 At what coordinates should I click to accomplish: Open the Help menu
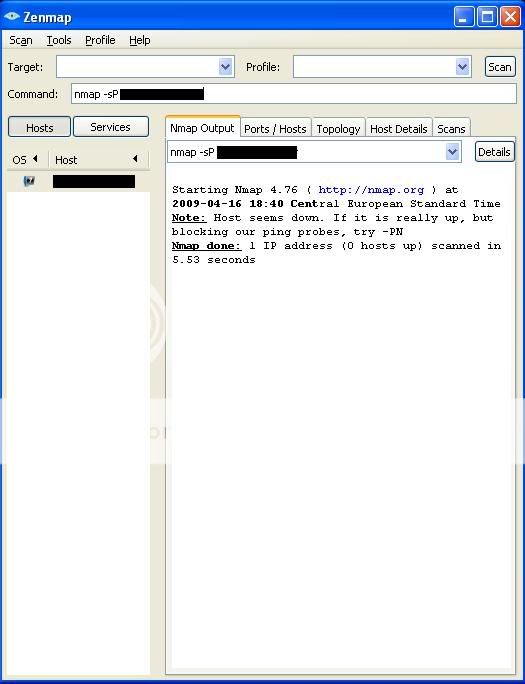click(x=140, y=41)
